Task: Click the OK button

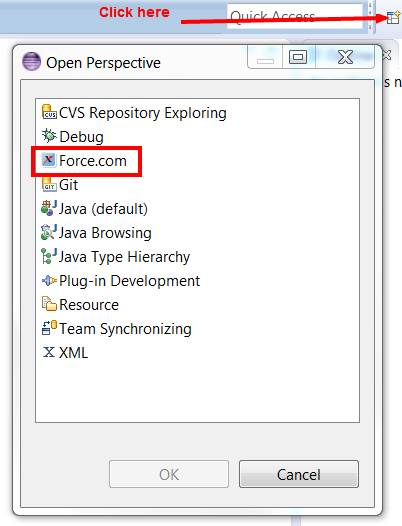Action: [x=169, y=474]
